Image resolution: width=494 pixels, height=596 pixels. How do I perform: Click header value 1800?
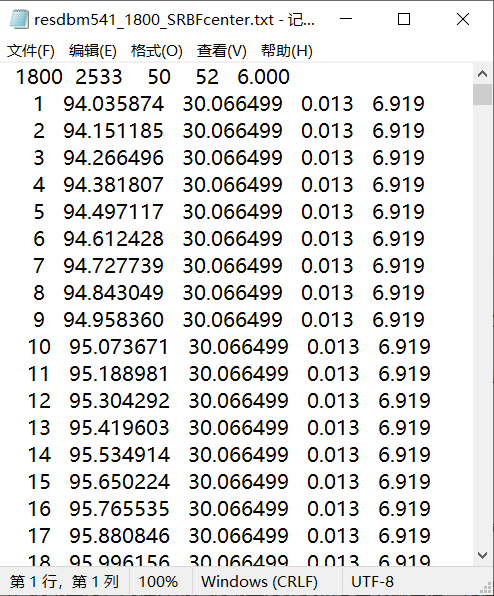coord(39,77)
